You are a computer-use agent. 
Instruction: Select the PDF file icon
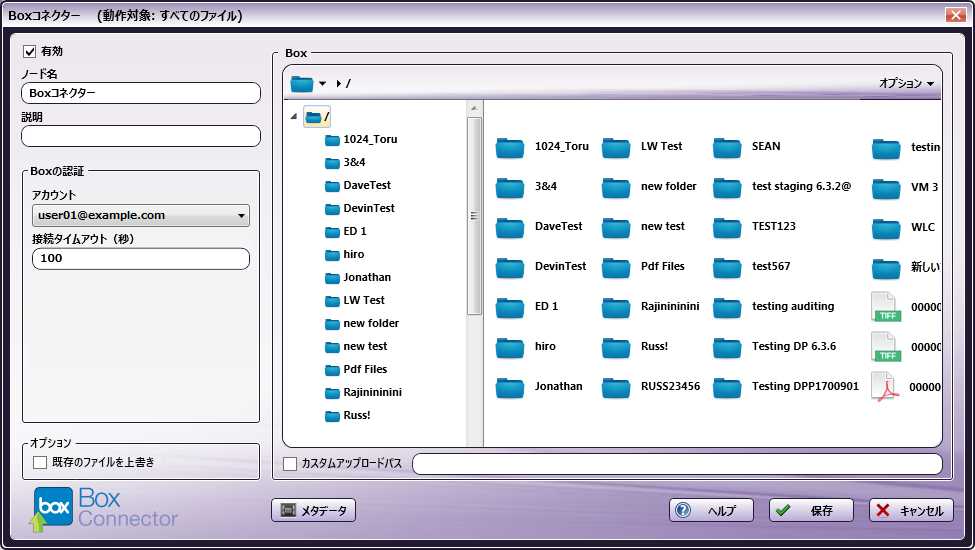(885, 387)
